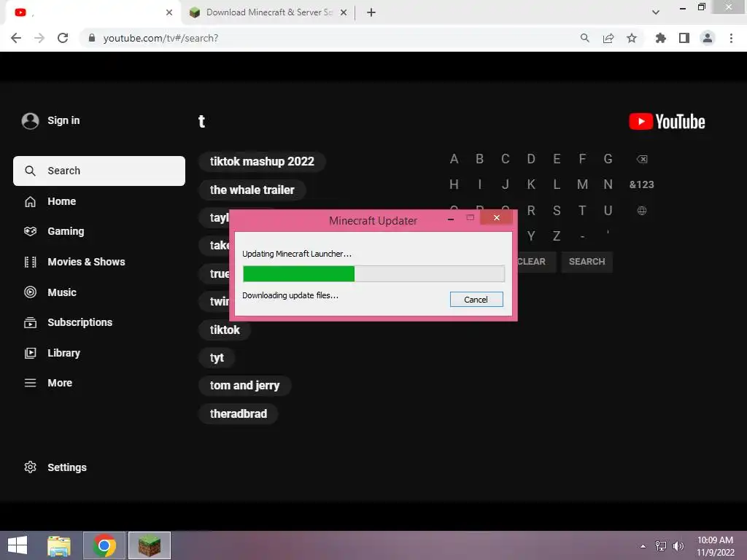Image resolution: width=747 pixels, height=560 pixels.
Task: Switch to Download Minecraft & Server tab
Action: [x=268, y=12]
